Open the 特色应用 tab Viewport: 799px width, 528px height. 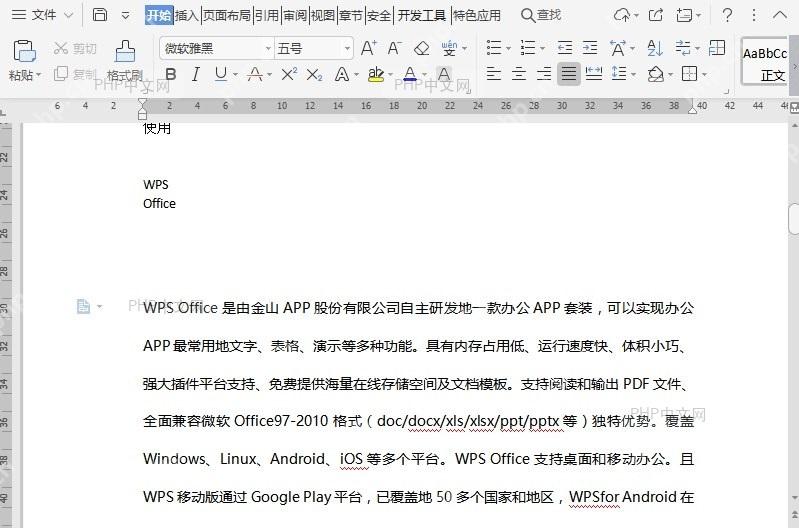tap(477, 15)
